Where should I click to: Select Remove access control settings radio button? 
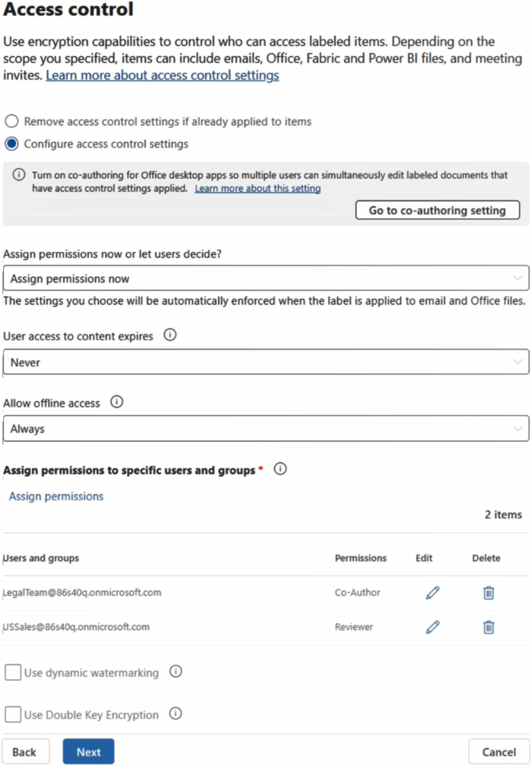point(12,121)
